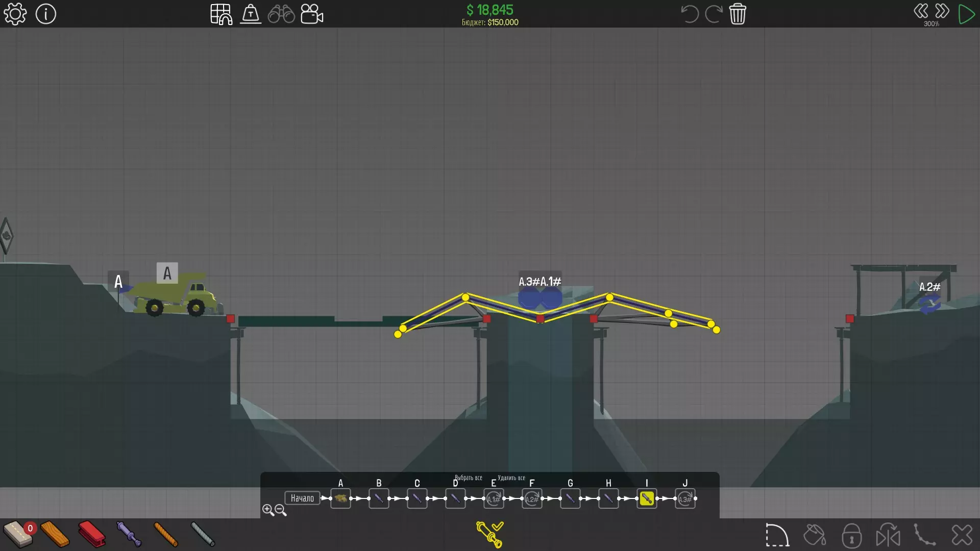Click the trash delete bridge icon
Screen dimensions: 980x551
pos(738,14)
